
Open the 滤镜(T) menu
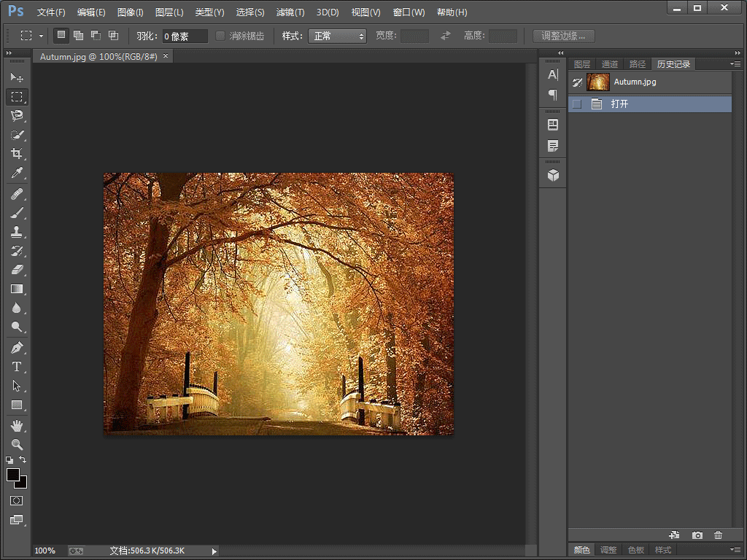point(290,12)
